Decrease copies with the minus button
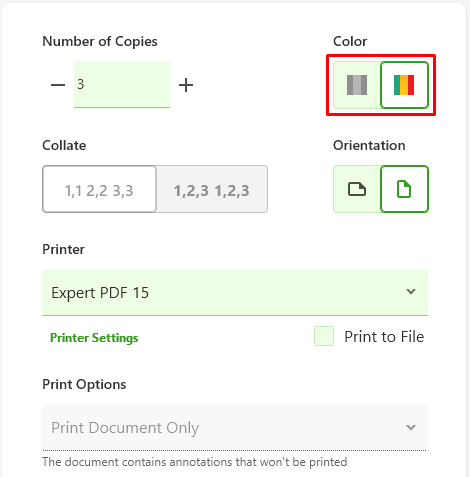Screen dimensions: 470x477 pyautogui.click(x=58, y=85)
